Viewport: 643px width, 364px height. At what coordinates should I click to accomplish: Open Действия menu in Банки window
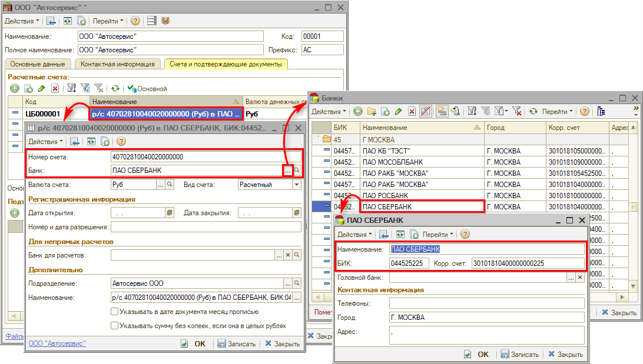(x=329, y=112)
